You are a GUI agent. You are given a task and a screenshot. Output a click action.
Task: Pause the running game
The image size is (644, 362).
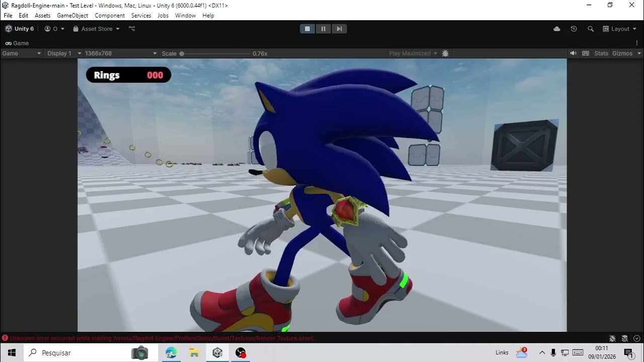tap(324, 29)
